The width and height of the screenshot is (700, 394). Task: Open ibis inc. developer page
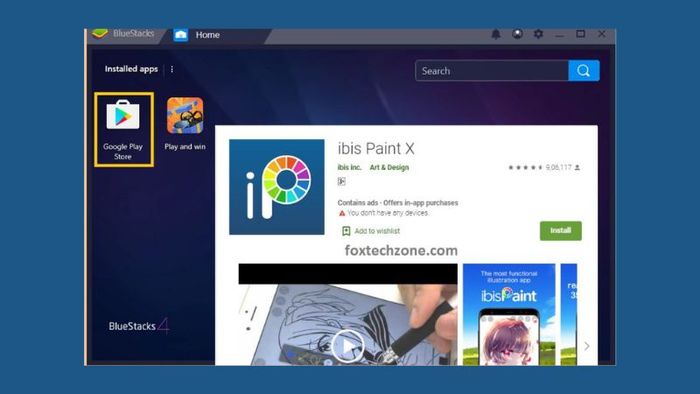click(350, 167)
